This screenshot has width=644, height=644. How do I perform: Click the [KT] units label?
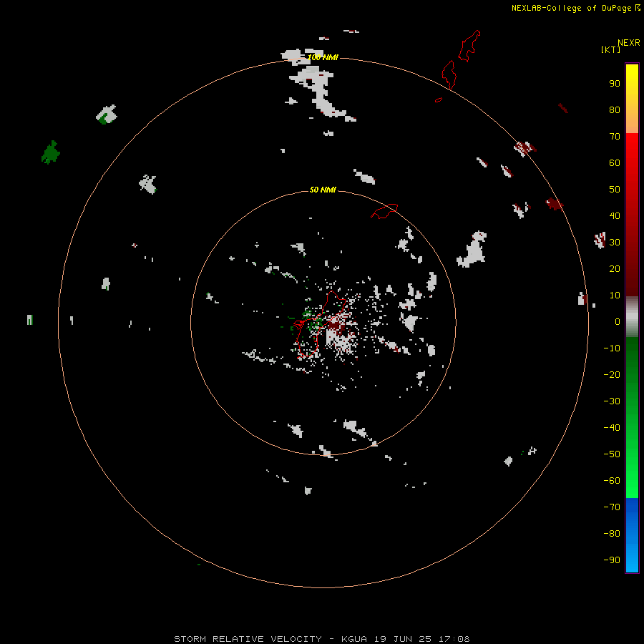coord(610,49)
